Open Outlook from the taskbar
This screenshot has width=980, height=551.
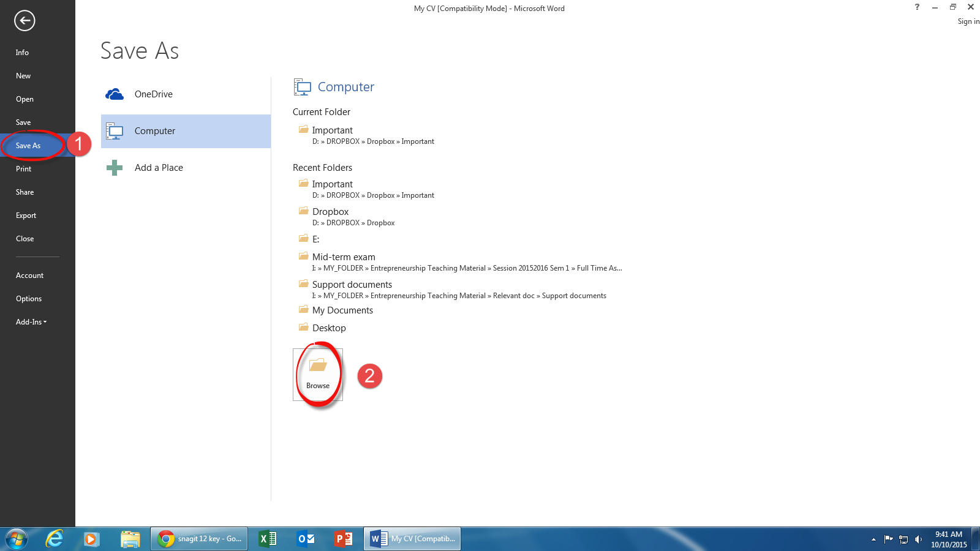click(305, 539)
